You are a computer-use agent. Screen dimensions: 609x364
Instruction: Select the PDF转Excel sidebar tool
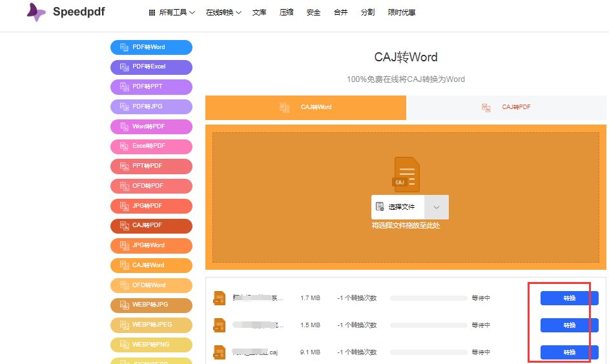[152, 67]
